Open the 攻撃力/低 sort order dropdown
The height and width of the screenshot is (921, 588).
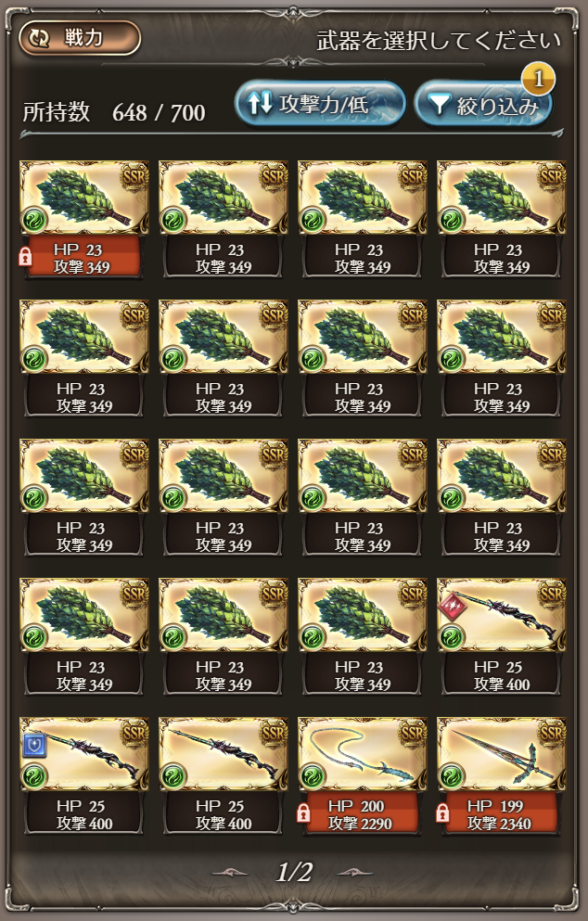point(320,105)
